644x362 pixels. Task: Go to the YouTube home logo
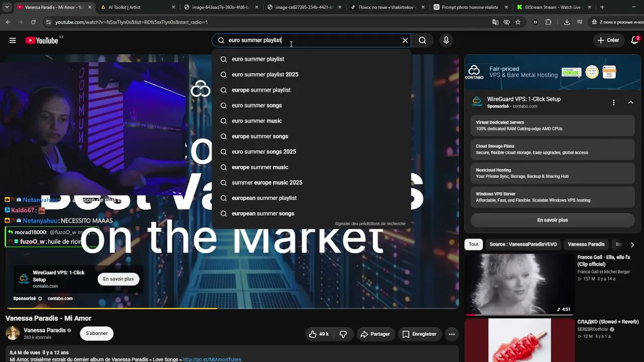coord(42,40)
